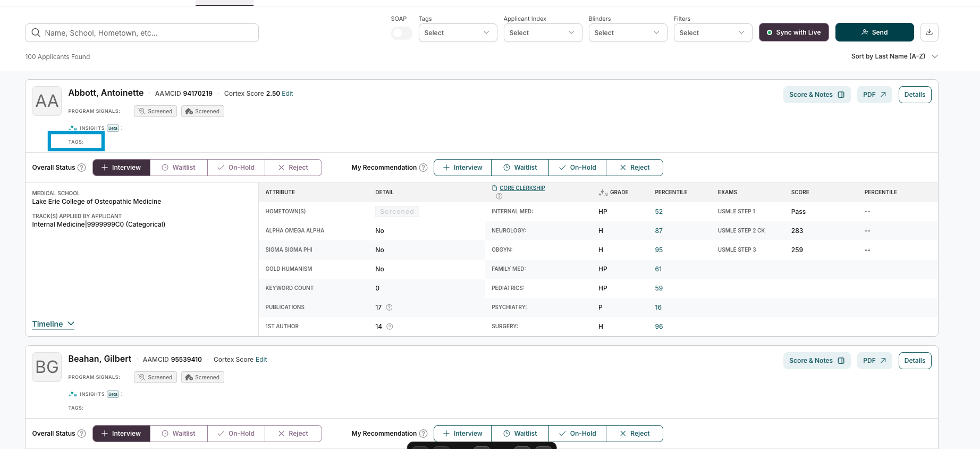Viewport: 980px width, 449px height.
Task: Set Beahan's Overall Status to Interview
Action: [121, 434]
